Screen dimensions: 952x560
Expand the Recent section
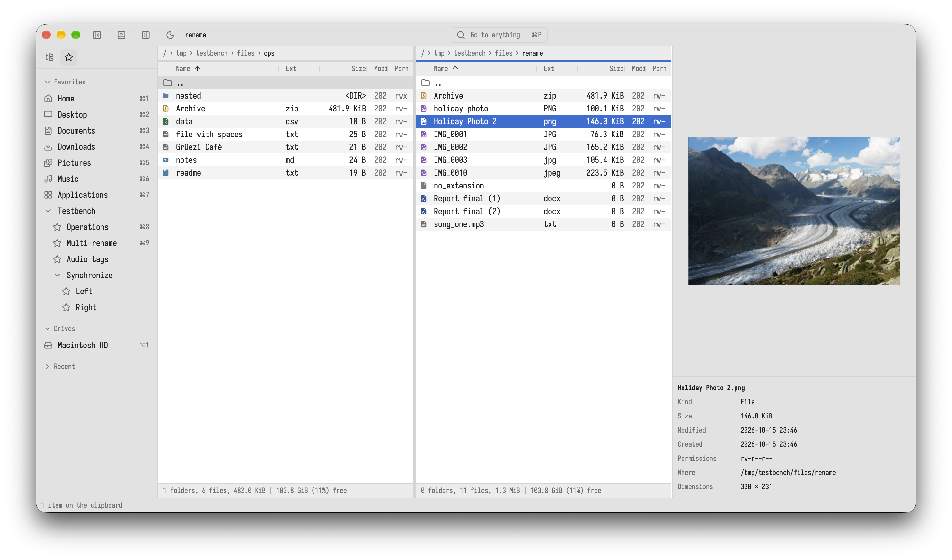(x=48, y=366)
